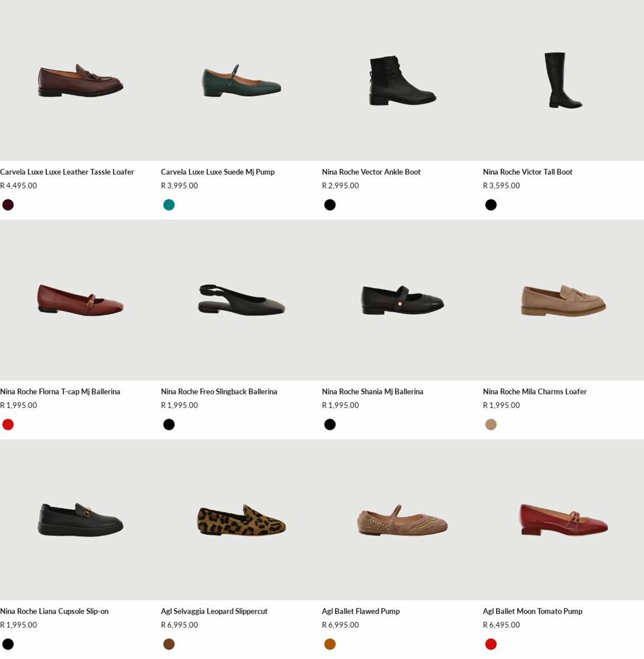View the Nina Roche Vector Ankle Boot image

[x=402, y=80]
